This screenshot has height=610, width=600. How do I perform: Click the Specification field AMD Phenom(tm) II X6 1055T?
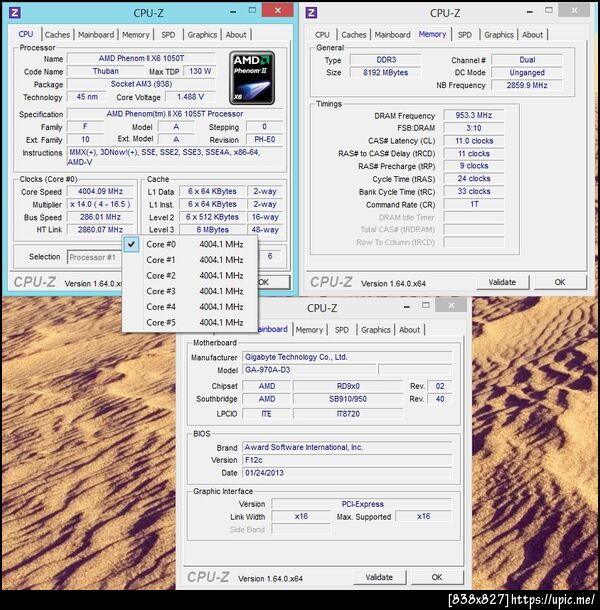175,114
